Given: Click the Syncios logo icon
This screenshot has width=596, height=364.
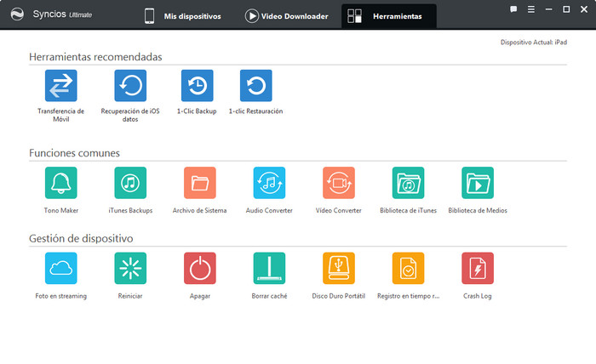Looking at the screenshot, I should point(17,14).
